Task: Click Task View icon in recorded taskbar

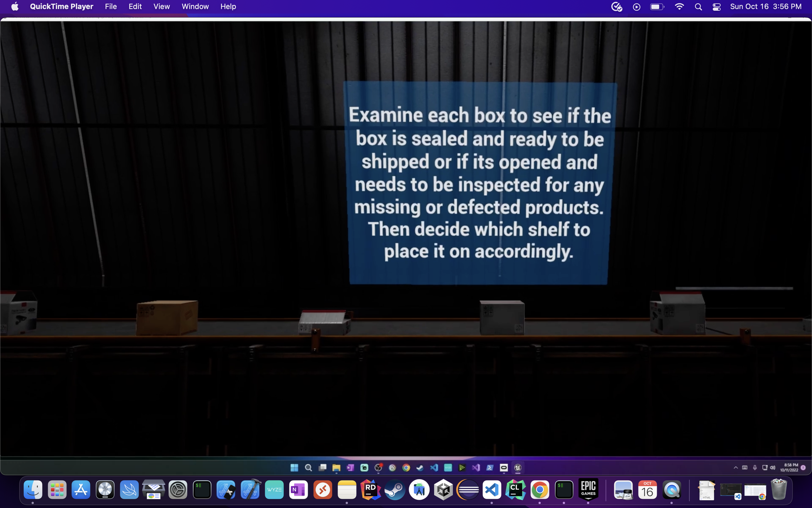Action: [x=323, y=468]
